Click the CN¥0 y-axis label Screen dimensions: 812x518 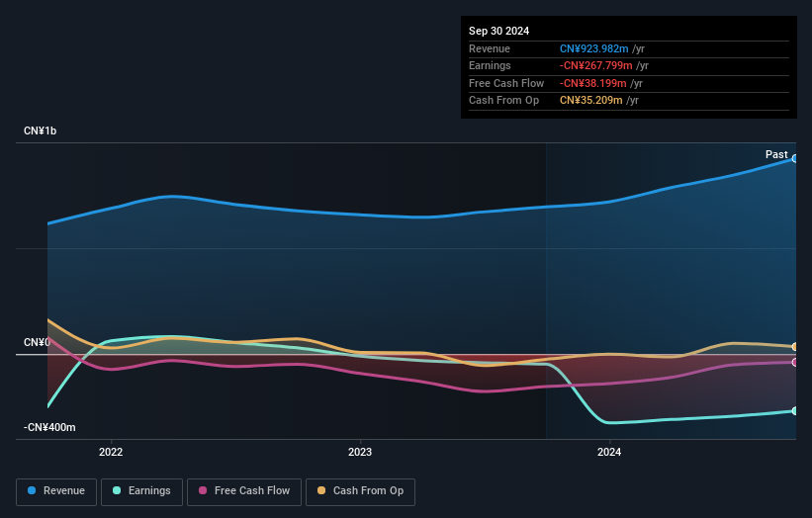coord(37,343)
